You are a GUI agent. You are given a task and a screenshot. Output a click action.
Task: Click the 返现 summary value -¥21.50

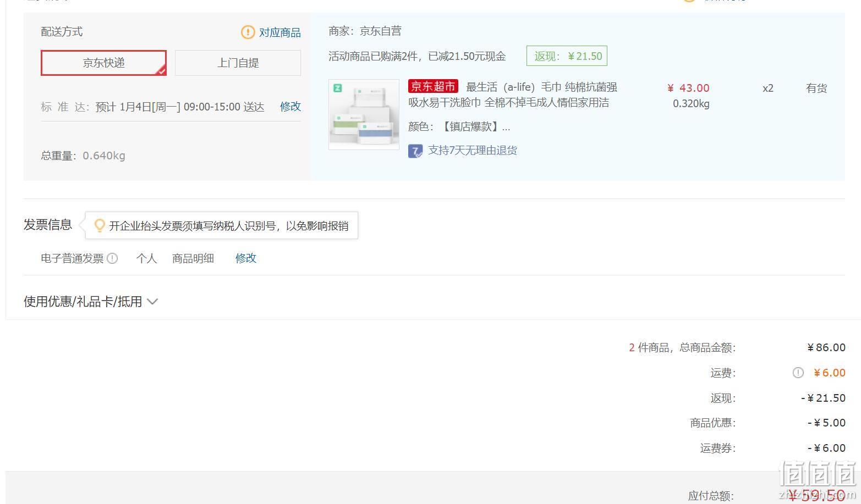(823, 398)
